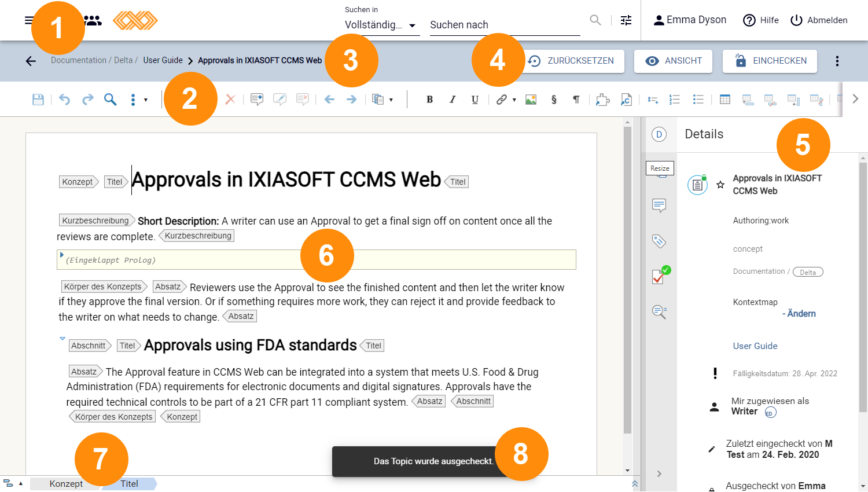Open the User Guide link in Details
This screenshot has width=868, height=492.
(755, 346)
